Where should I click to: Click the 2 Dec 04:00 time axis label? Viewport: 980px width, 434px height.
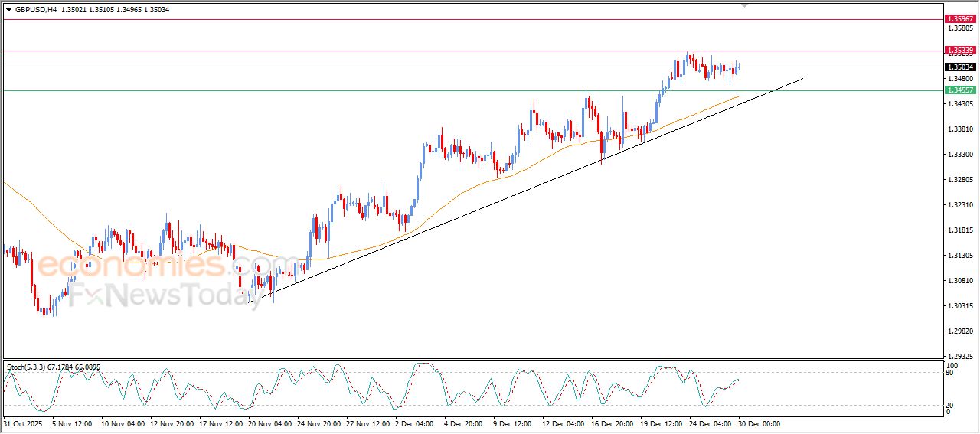416,423
